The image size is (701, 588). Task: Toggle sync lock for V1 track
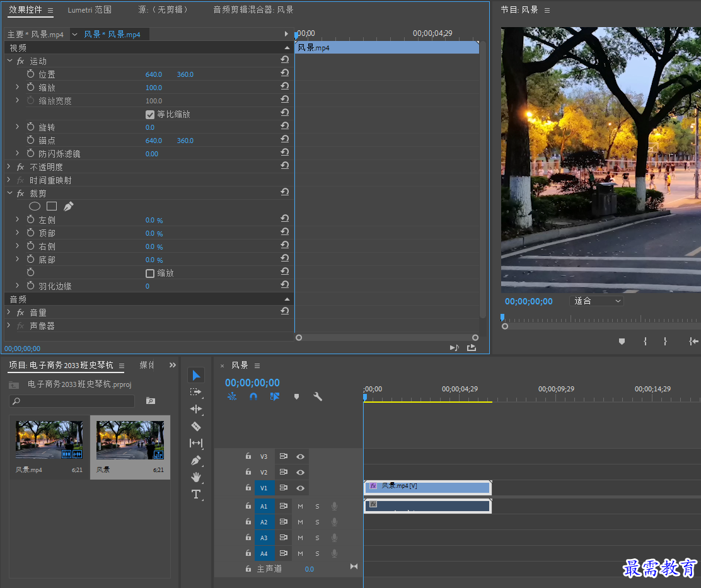pos(284,487)
